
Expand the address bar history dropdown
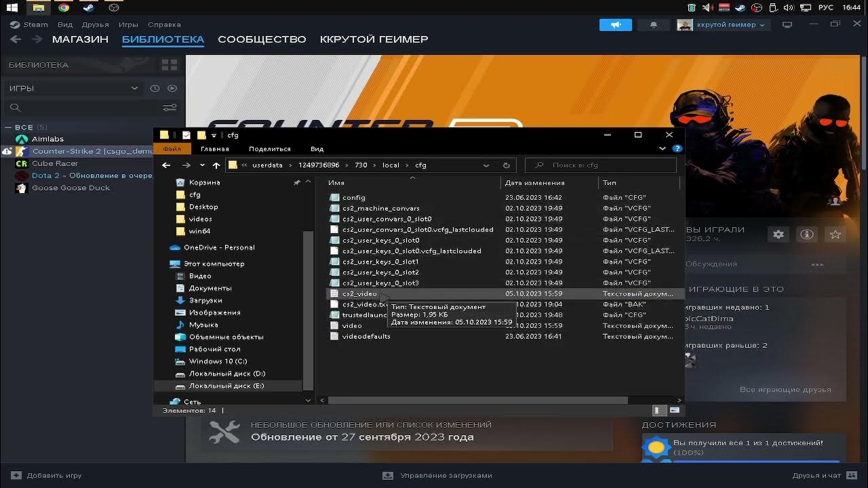486,165
